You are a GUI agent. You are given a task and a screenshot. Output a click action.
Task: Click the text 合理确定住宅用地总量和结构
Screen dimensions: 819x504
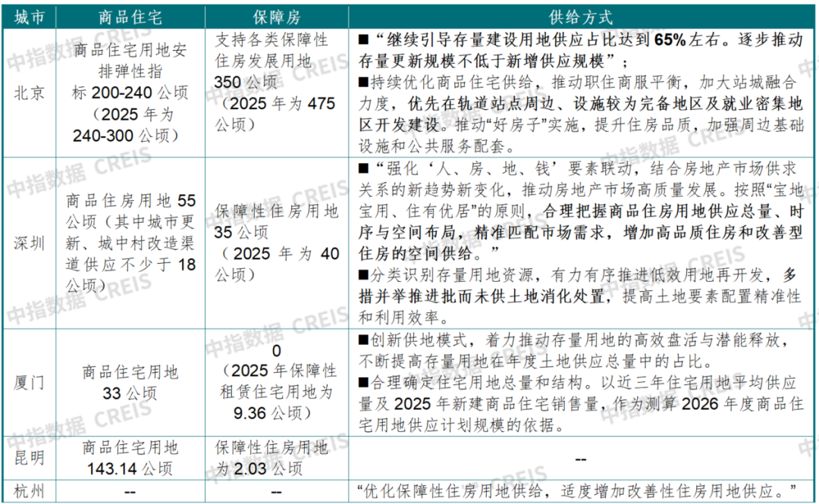tap(475, 383)
